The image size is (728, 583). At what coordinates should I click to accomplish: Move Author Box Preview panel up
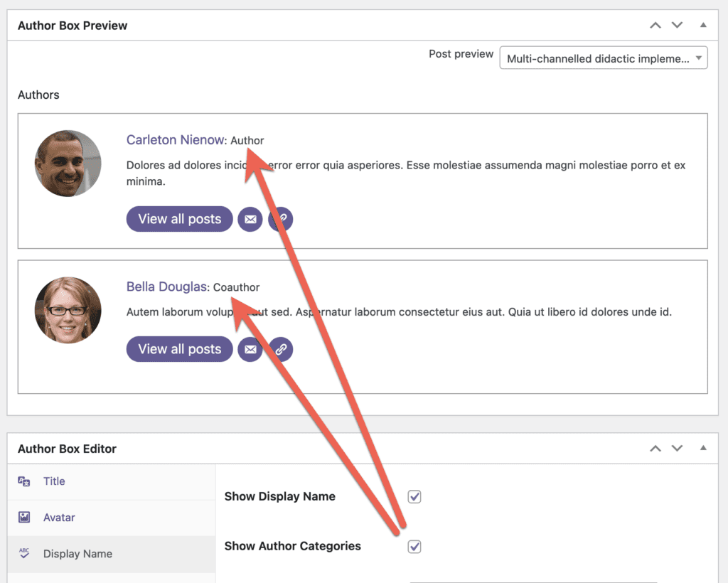pos(655,25)
